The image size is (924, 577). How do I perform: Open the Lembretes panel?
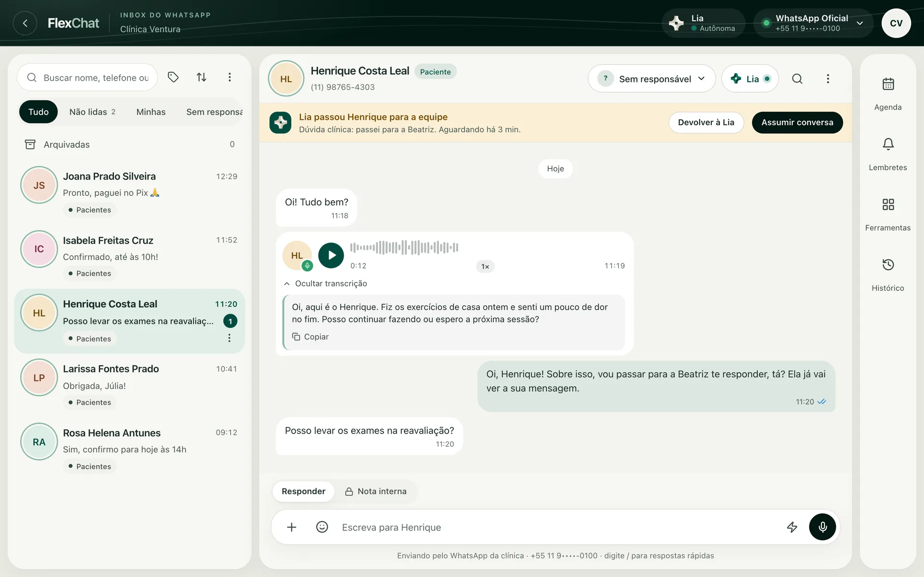pyautogui.click(x=888, y=154)
